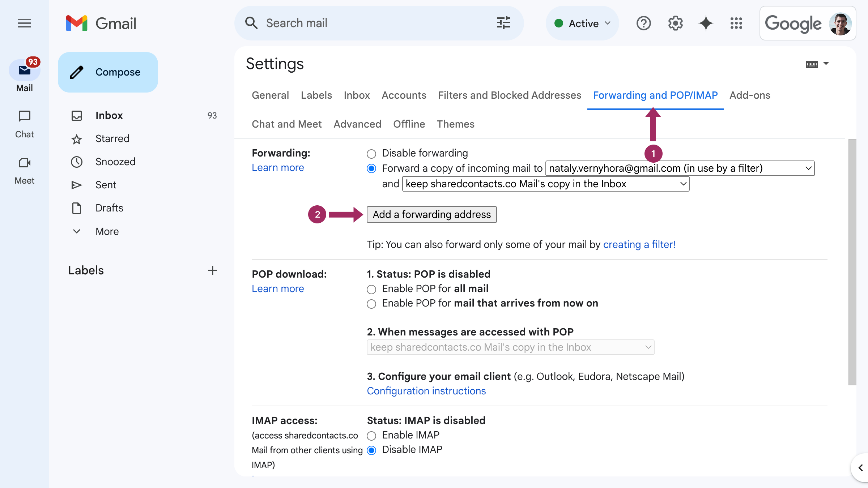Select Disable forwarding radio button

pos(371,154)
